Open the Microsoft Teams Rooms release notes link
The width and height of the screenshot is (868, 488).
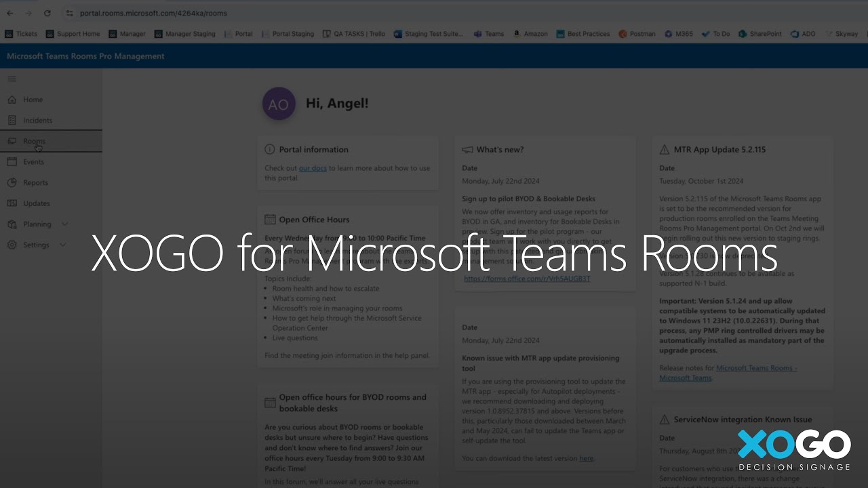point(728,373)
